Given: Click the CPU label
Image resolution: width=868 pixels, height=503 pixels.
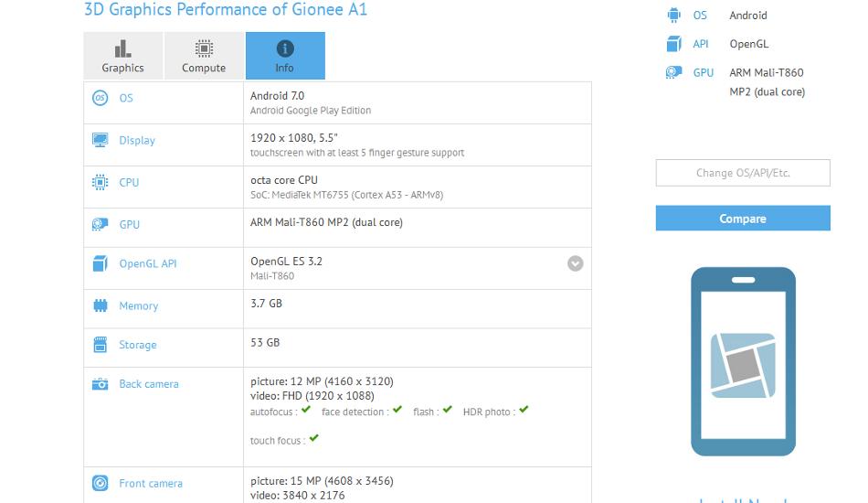Looking at the screenshot, I should coord(129,182).
